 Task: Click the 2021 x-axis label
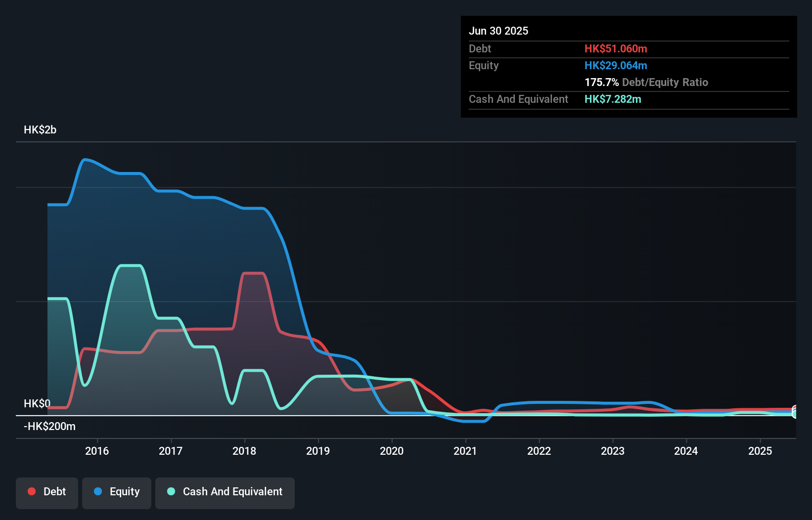click(x=465, y=451)
